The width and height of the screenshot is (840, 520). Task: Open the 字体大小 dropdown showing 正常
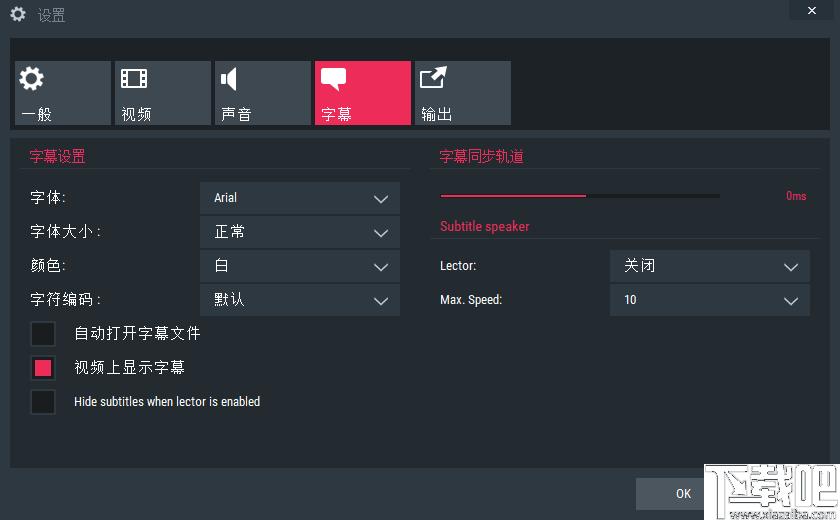300,232
